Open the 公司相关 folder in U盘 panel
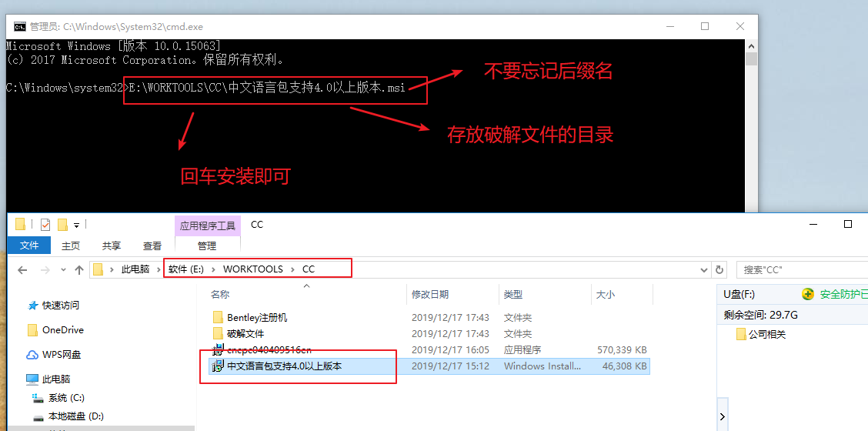The image size is (868, 431). (766, 334)
